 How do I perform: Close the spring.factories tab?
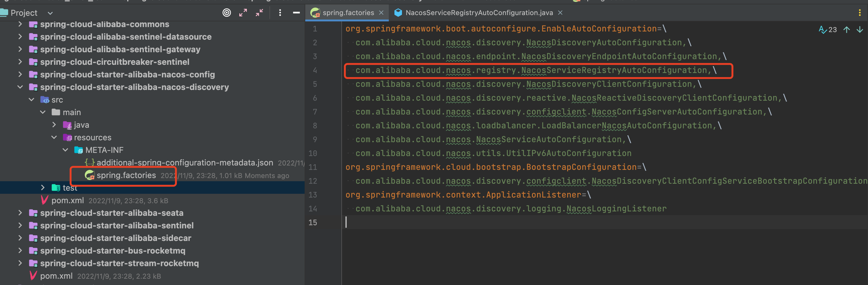[381, 13]
